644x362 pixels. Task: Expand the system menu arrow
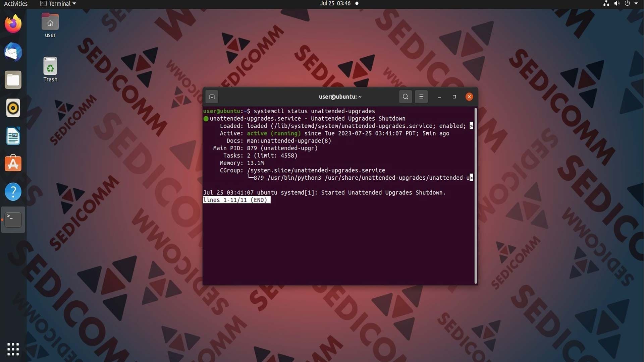pyautogui.click(x=636, y=4)
